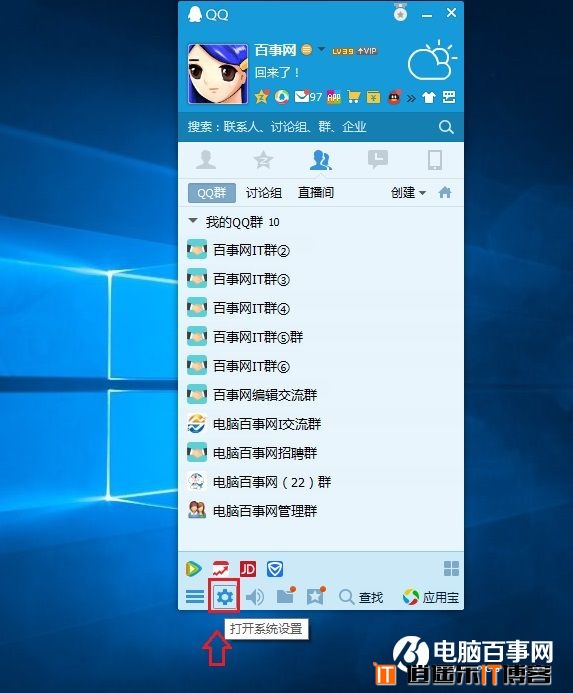Viewport: 573px width, 693px height.
Task: Open the application manager grid icon
Action: [451, 569]
